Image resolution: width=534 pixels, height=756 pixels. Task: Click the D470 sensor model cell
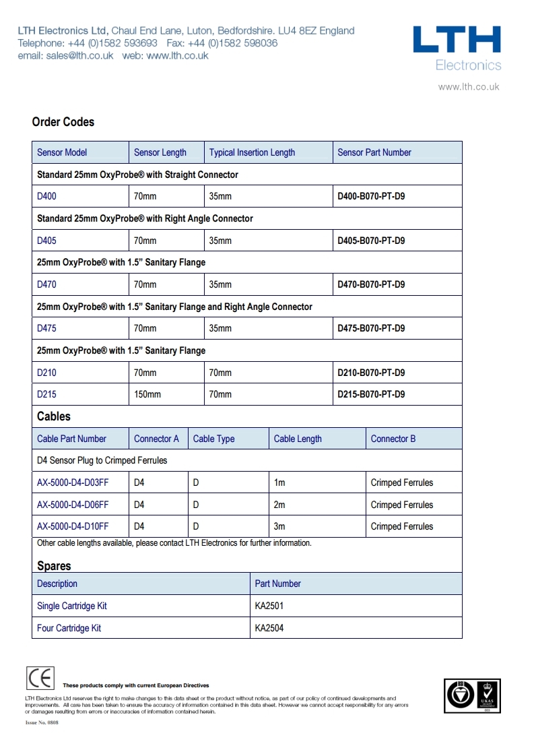coord(46,284)
